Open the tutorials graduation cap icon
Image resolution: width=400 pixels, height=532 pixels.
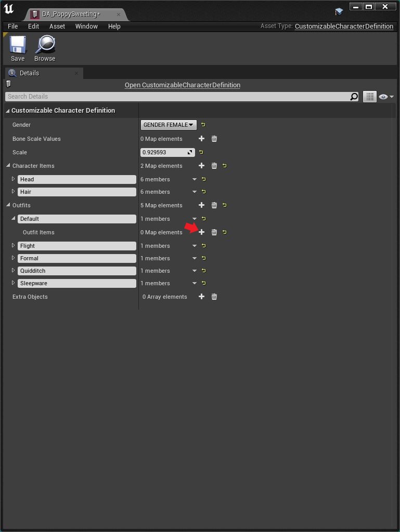(339, 12)
